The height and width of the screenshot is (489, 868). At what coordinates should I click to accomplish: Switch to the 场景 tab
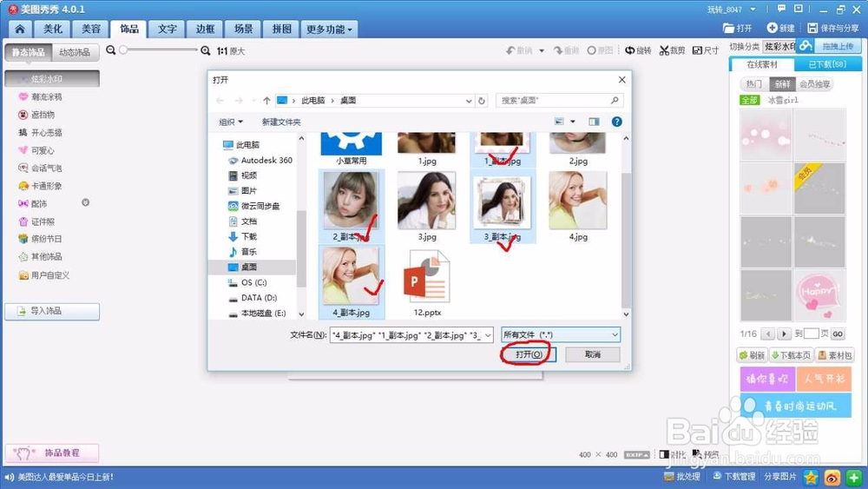[243, 29]
